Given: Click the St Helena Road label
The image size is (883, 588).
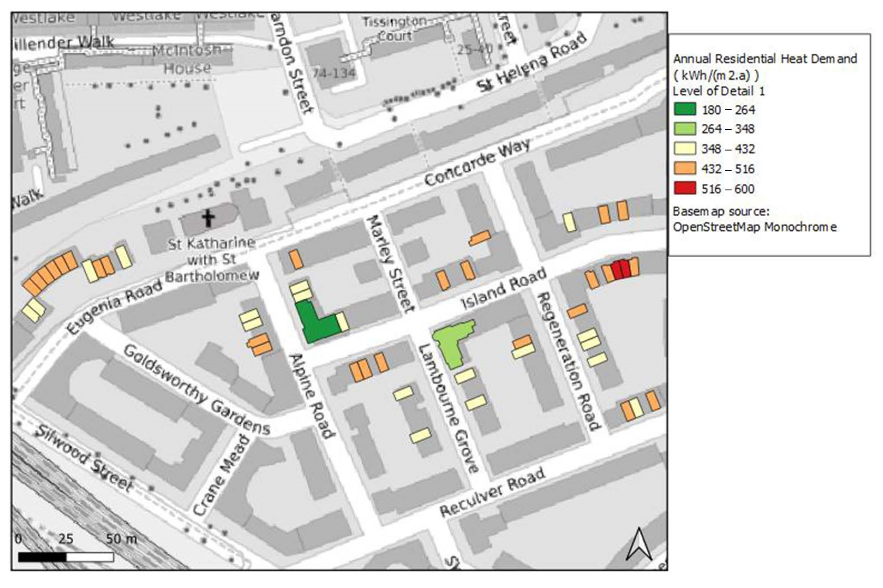Looking at the screenshot, I should (x=531, y=63).
